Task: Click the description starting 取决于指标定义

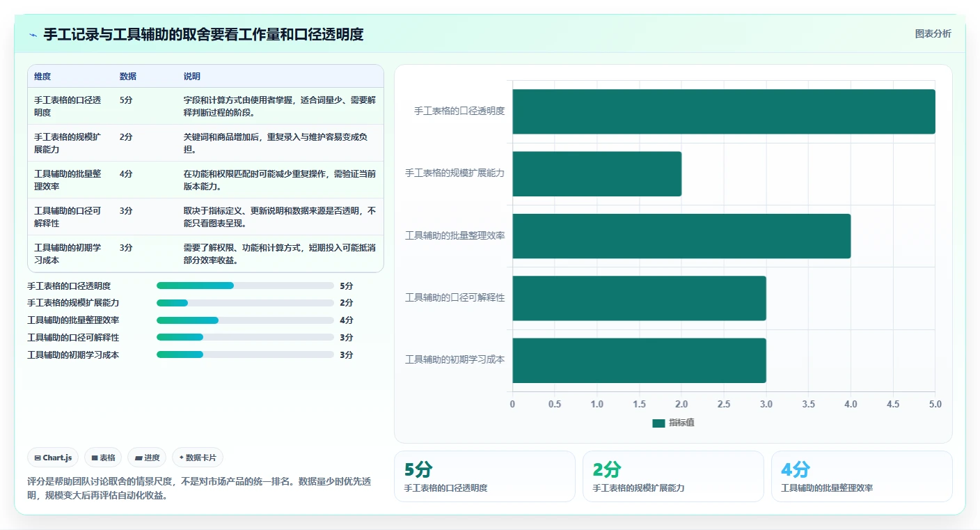Action: (x=280, y=217)
